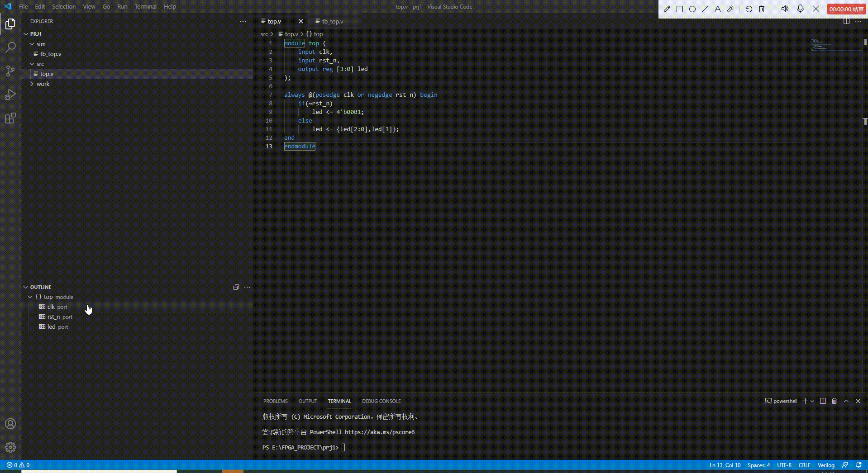Open the Search view in the activity bar
Screen dimensions: 868x473
click(x=10, y=47)
